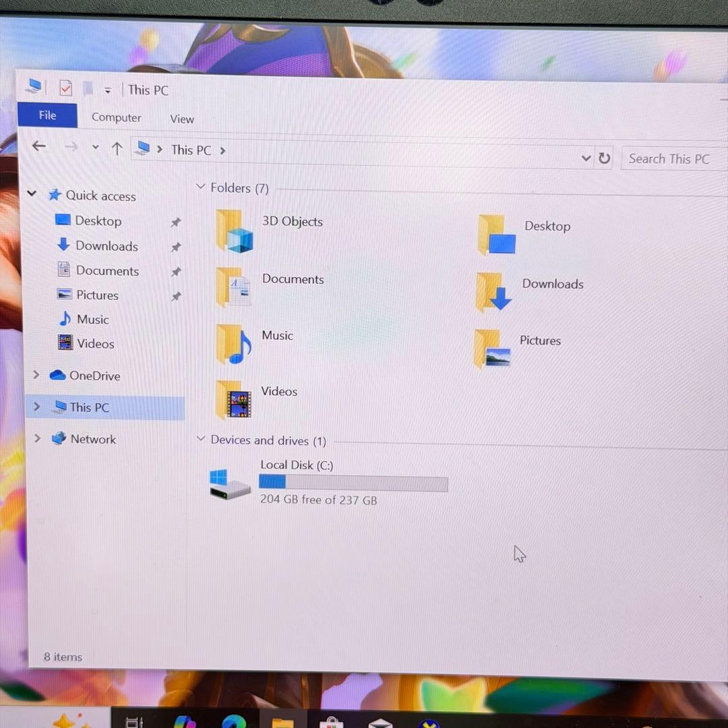This screenshot has width=728, height=728.
Task: Unpin Documents from Quick access
Action: [x=175, y=271]
